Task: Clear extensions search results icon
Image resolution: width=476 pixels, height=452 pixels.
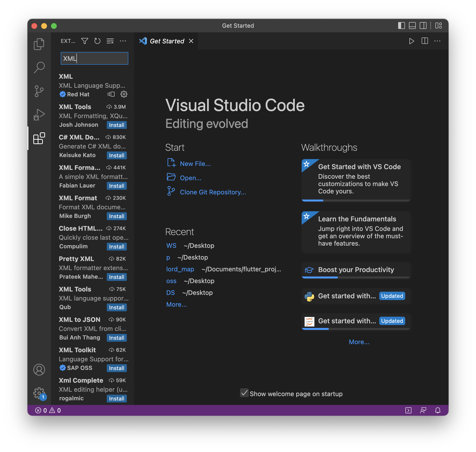Action: point(110,41)
